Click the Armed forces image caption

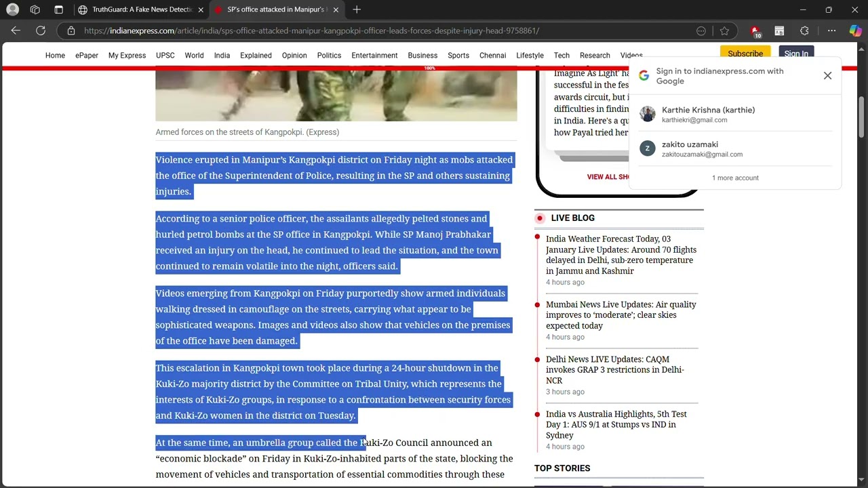tap(248, 132)
